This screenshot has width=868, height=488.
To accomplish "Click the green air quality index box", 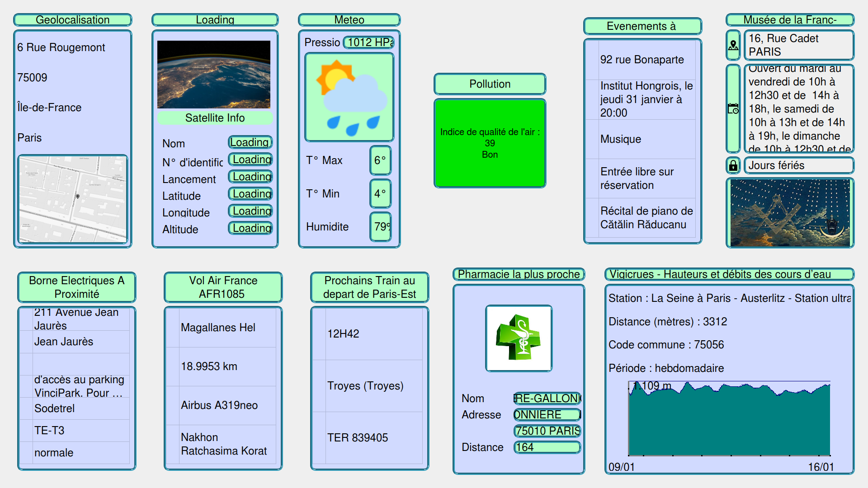I will [x=490, y=143].
